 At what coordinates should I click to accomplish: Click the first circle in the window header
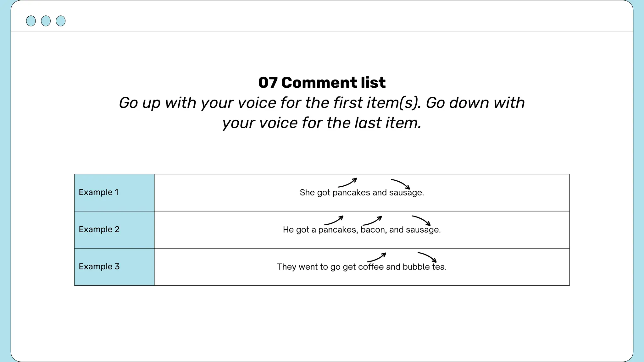tap(31, 21)
